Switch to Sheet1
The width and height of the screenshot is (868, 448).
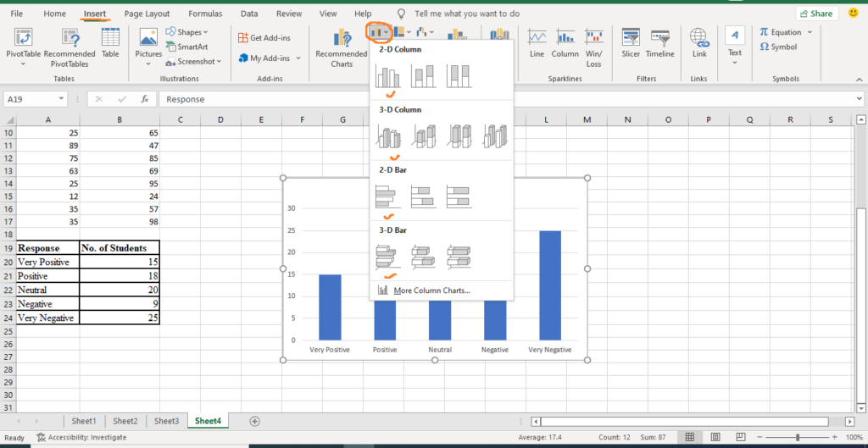pos(84,421)
